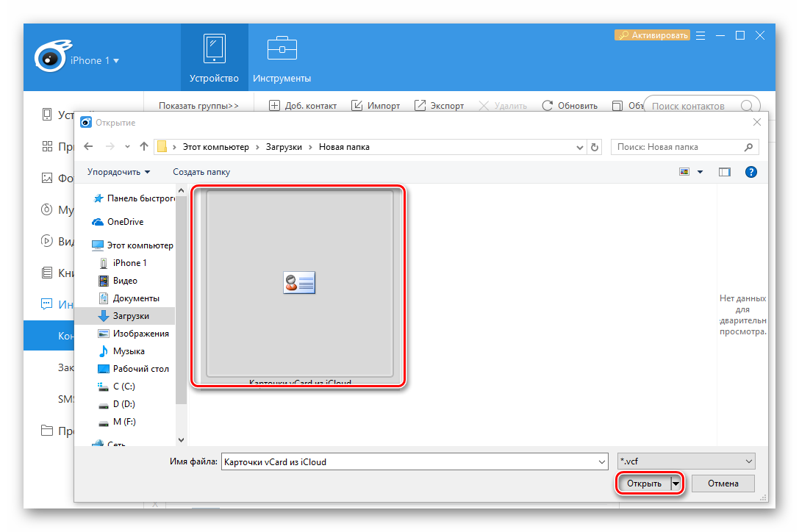Cancel with the Отмена button
The image size is (799, 532).
(723, 484)
